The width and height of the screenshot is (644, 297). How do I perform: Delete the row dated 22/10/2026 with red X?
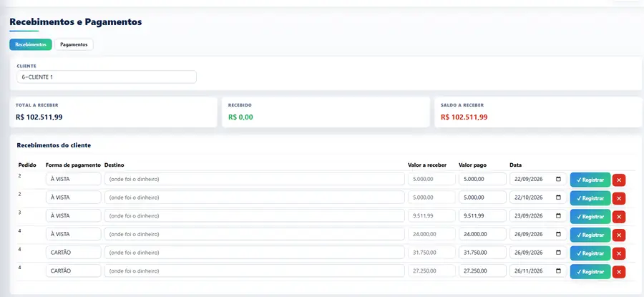[x=618, y=198]
